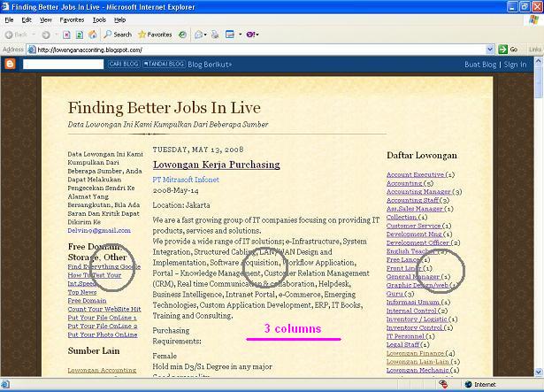
Task: Click the TANDAI BLOG button
Action: click(x=164, y=64)
